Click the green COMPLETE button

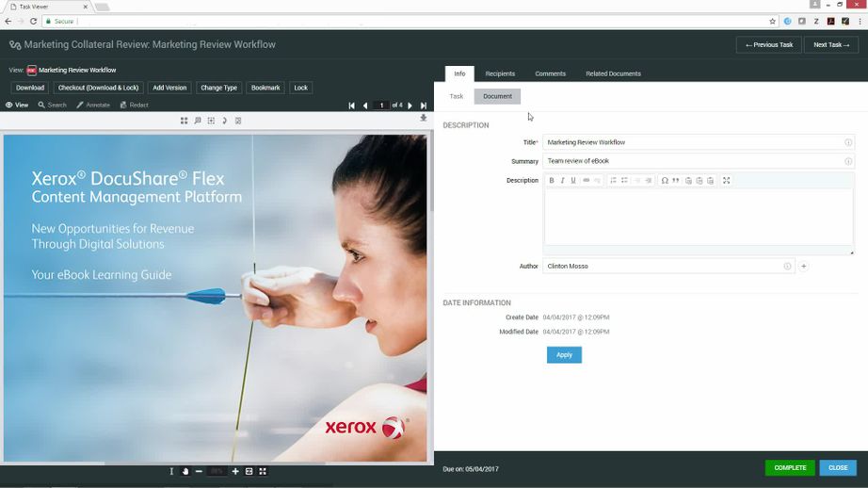tap(790, 467)
